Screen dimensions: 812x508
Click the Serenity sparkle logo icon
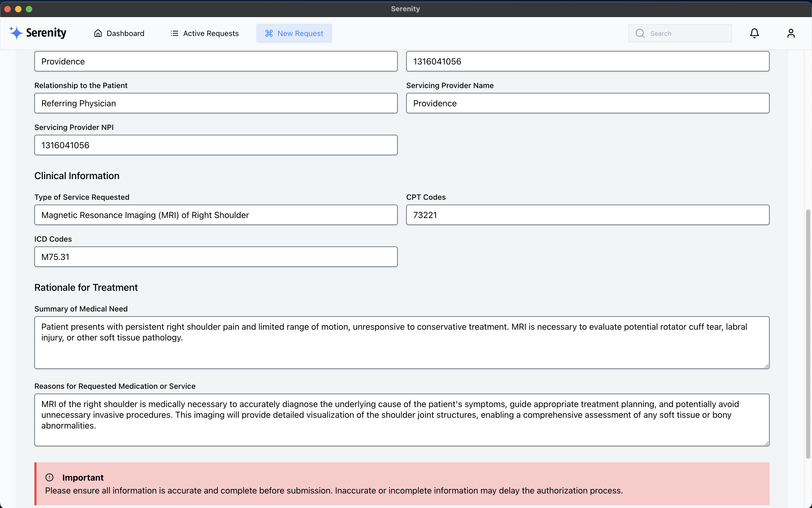[x=16, y=33]
